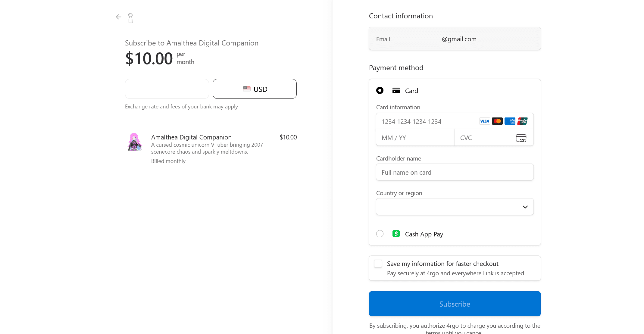The image size is (644, 334).
Task: Select the Card payment radio button
Action: (x=380, y=90)
